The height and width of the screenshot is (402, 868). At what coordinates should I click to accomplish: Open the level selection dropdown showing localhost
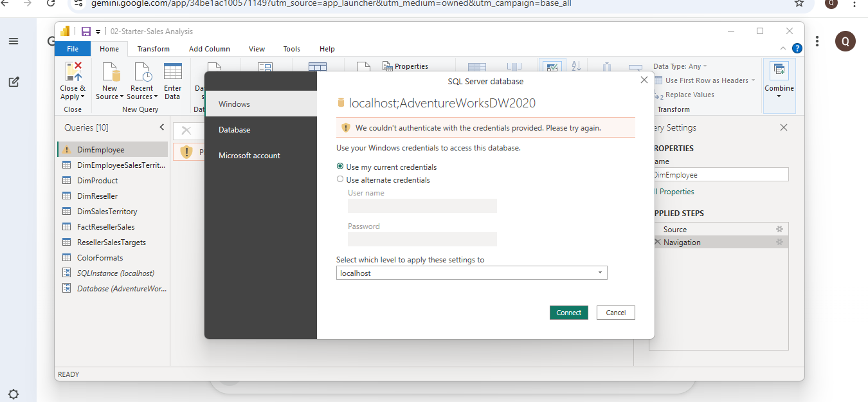click(x=471, y=273)
